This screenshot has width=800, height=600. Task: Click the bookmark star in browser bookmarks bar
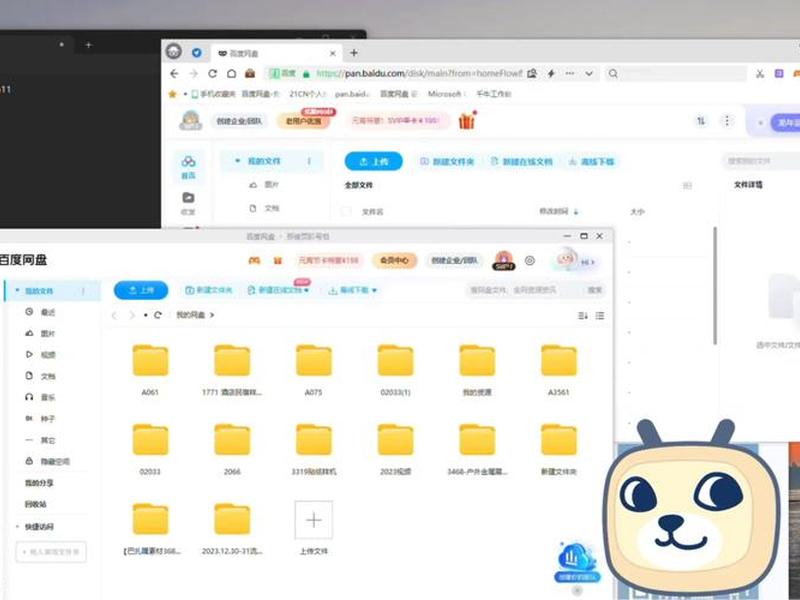172,94
